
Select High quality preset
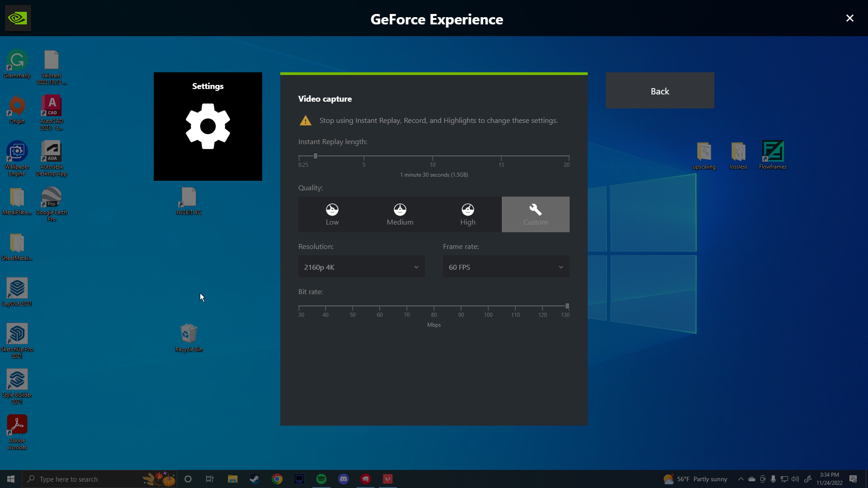[x=468, y=214]
